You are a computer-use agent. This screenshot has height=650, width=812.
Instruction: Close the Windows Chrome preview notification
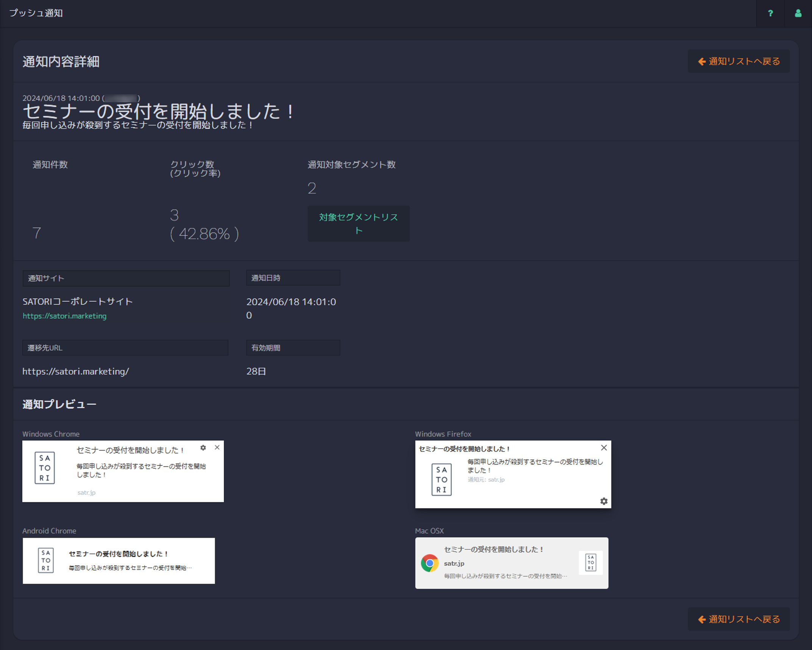(x=217, y=447)
